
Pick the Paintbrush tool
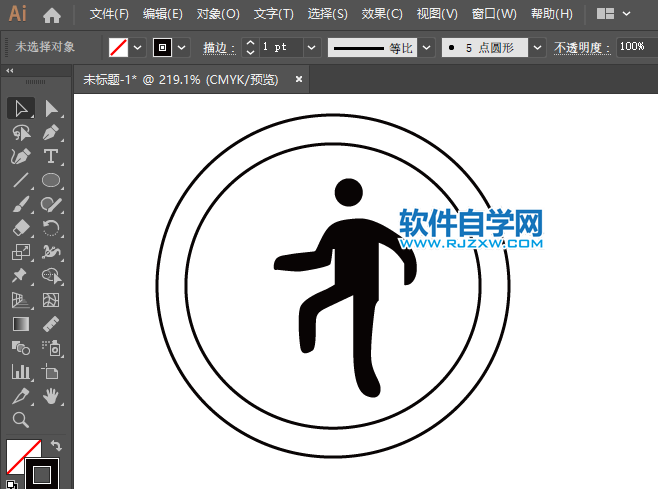pos(21,204)
